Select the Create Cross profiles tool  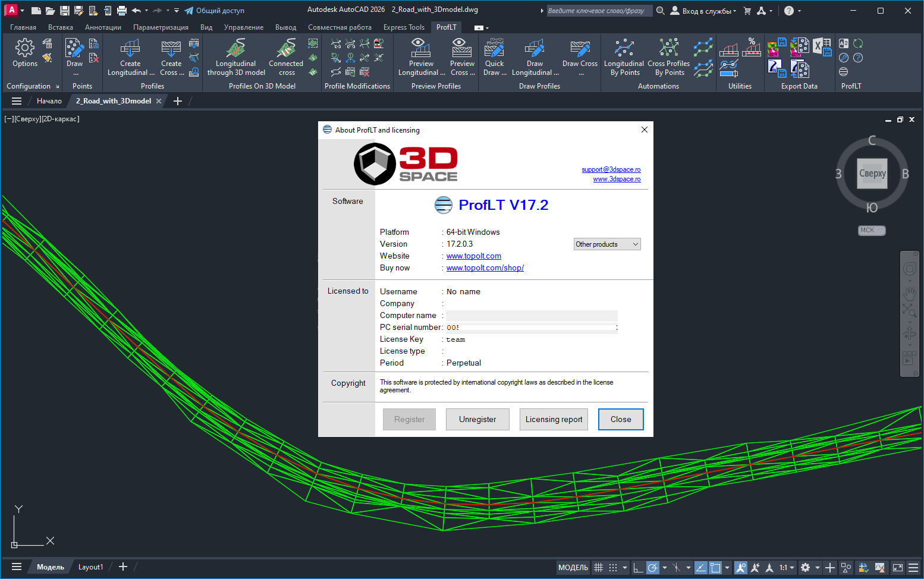tap(171, 56)
